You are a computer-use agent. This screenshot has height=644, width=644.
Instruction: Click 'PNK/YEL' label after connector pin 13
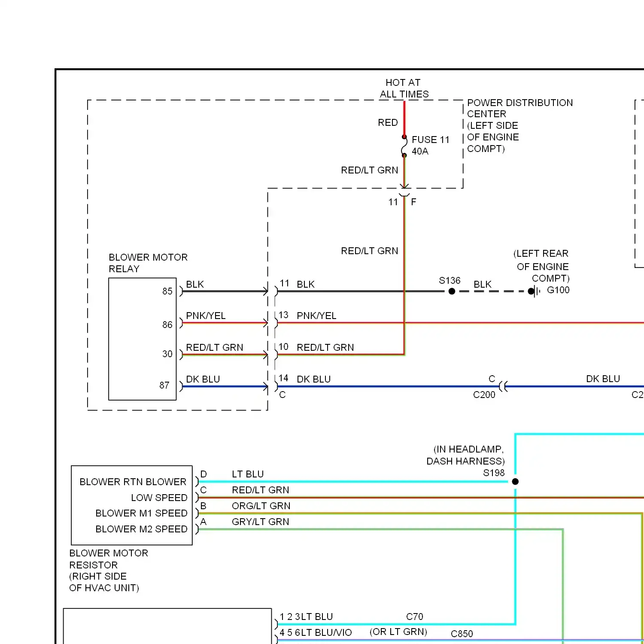point(316,316)
